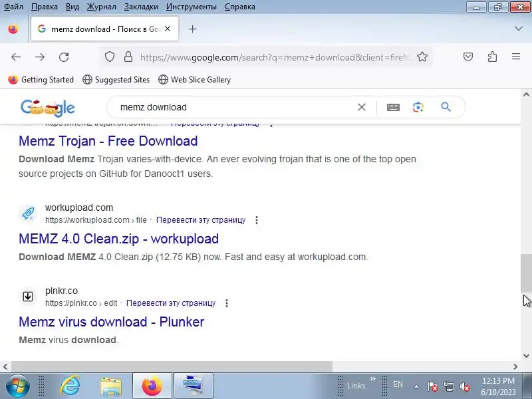Submit search with magnifier icon

click(446, 107)
